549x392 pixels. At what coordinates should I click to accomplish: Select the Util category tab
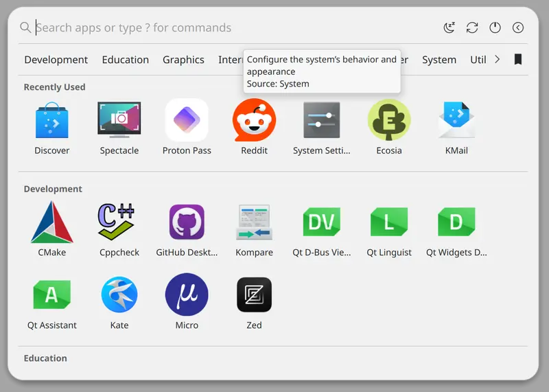478,60
